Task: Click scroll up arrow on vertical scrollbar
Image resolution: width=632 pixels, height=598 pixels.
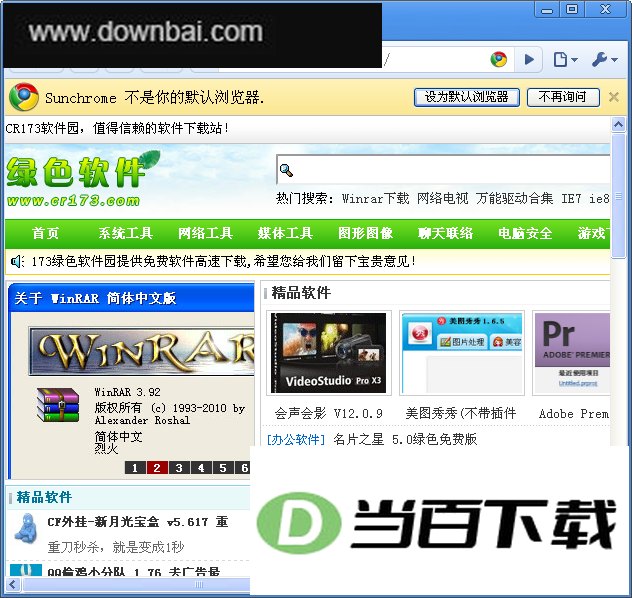Action: tap(618, 125)
